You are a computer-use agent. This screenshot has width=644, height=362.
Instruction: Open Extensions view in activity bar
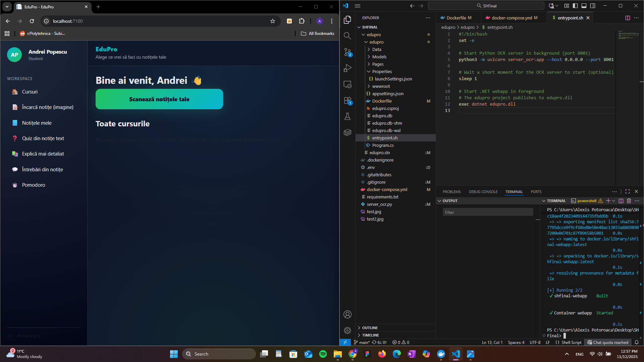click(x=347, y=101)
